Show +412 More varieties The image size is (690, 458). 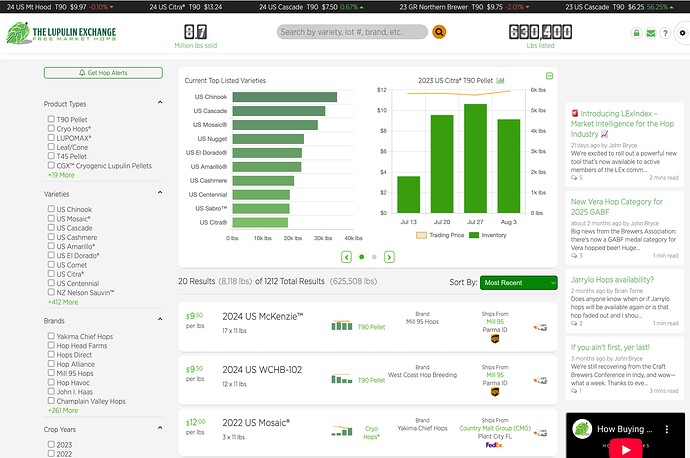tap(63, 302)
